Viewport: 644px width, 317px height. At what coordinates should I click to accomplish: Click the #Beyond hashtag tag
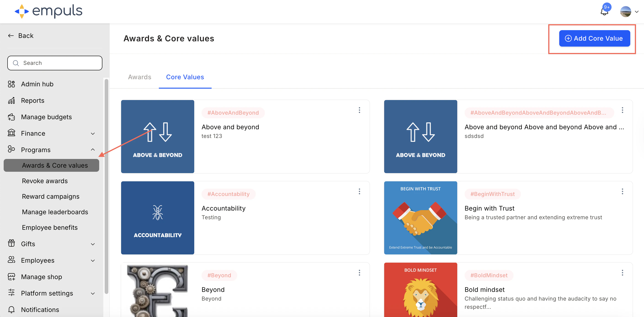click(x=219, y=275)
